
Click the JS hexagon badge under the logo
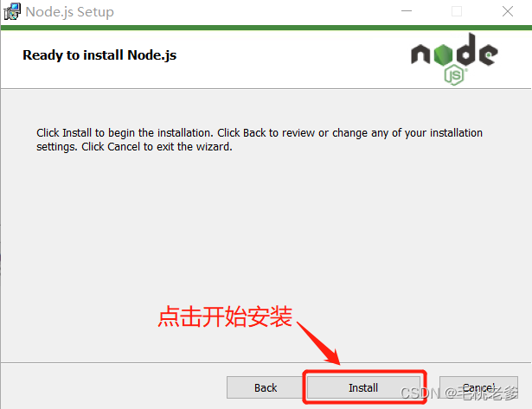454,75
